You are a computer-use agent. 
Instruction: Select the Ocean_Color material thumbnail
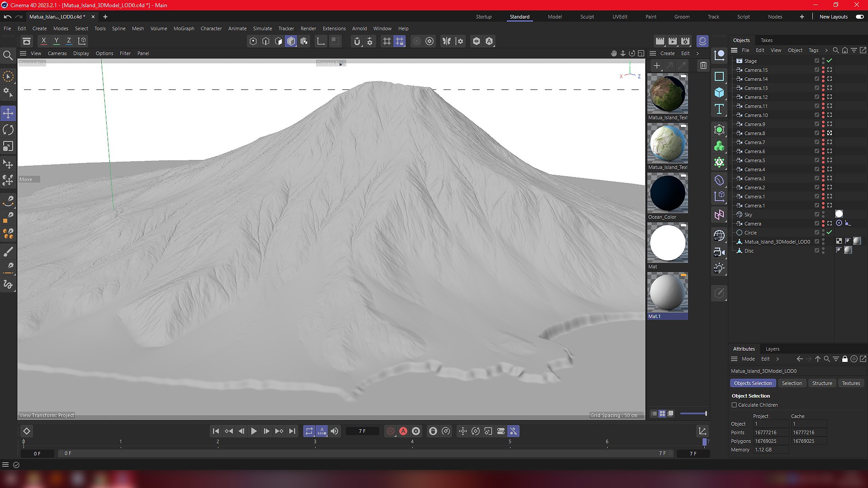click(x=668, y=193)
